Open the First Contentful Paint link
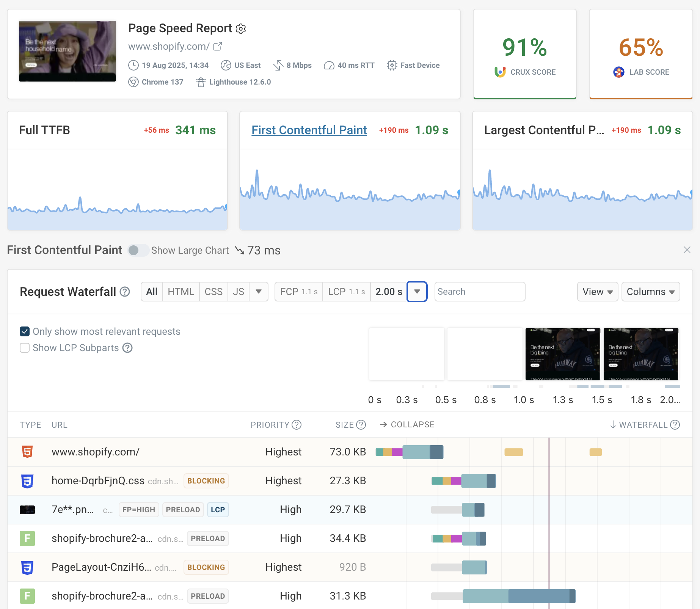Screen dimensions: 700x609 309,130
